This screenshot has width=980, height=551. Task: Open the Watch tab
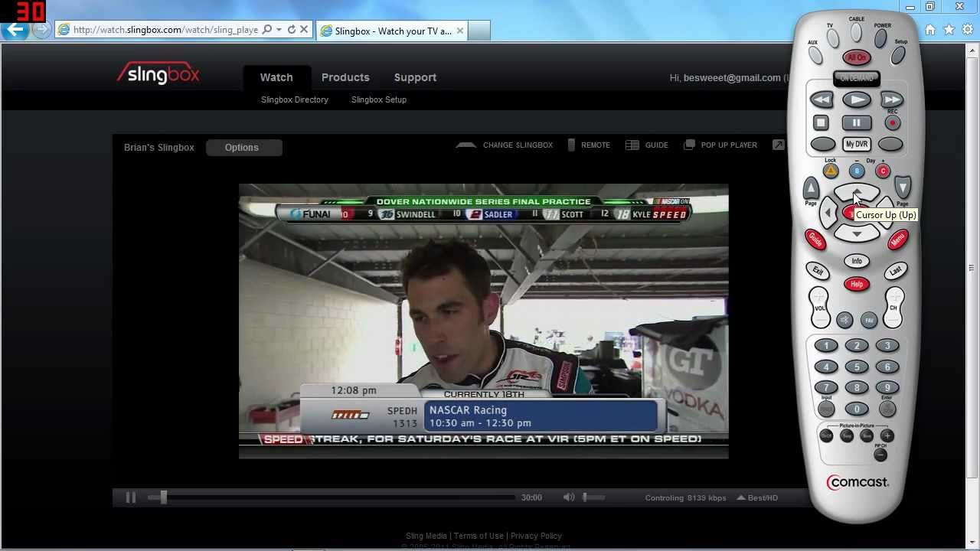coord(276,77)
